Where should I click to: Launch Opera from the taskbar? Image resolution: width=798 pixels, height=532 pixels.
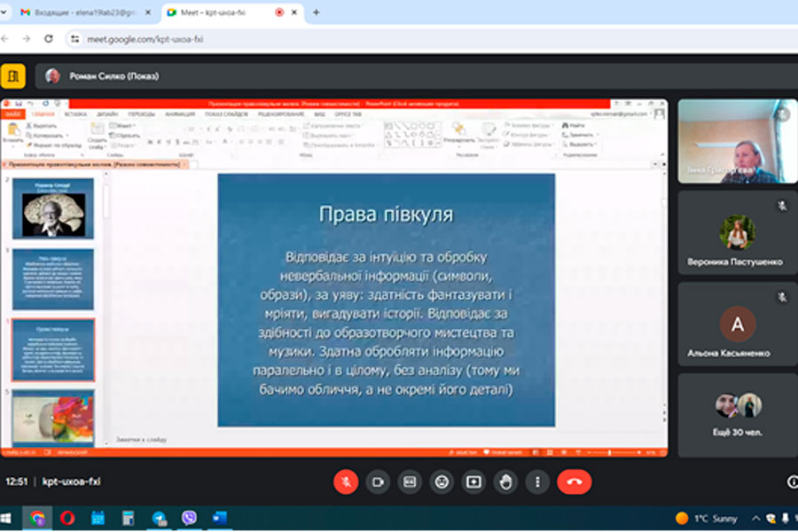[67, 518]
